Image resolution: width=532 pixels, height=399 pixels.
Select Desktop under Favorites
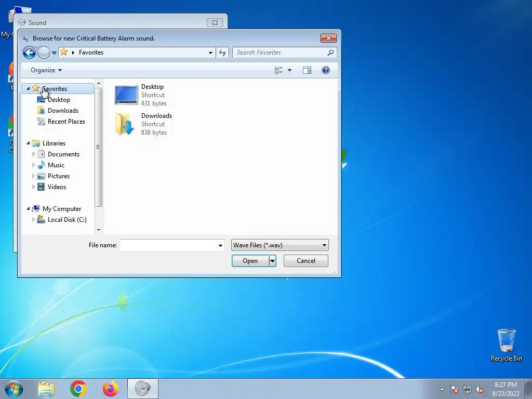tap(59, 100)
